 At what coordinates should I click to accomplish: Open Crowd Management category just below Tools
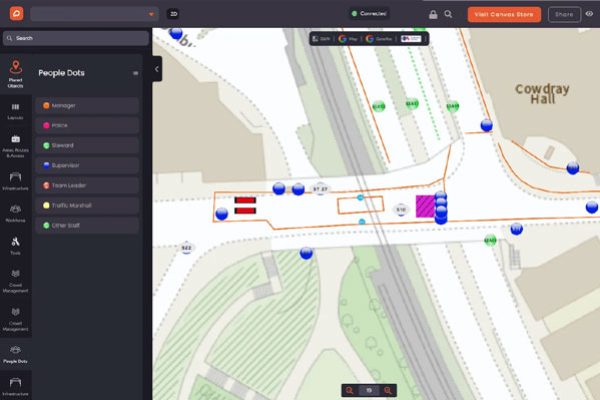click(x=16, y=281)
